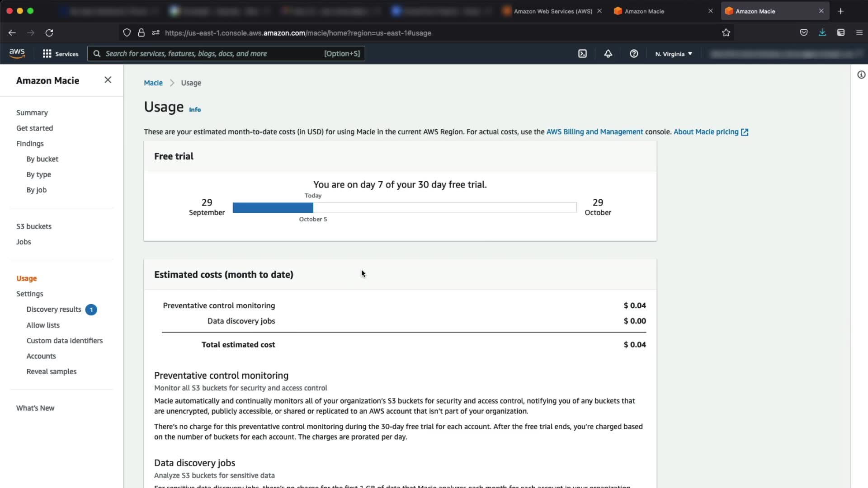The height and width of the screenshot is (488, 868).
Task: Open the Firefox hamburger menu
Action: click(859, 33)
